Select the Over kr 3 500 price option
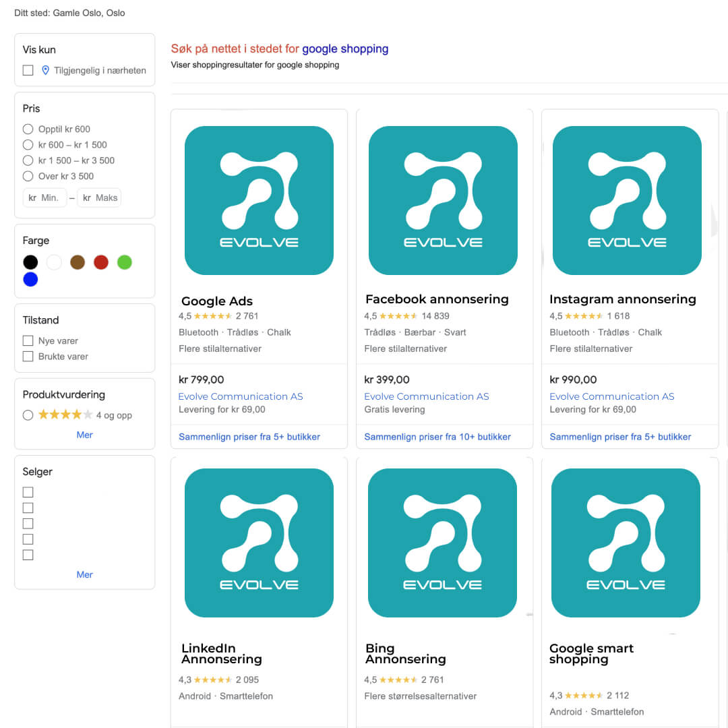The width and height of the screenshot is (728, 728). (x=28, y=177)
